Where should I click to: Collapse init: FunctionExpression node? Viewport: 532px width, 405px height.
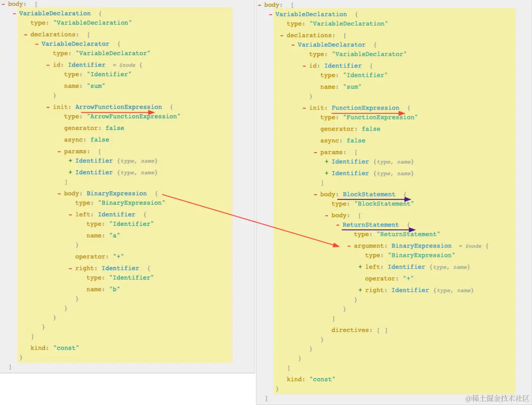tap(305, 108)
